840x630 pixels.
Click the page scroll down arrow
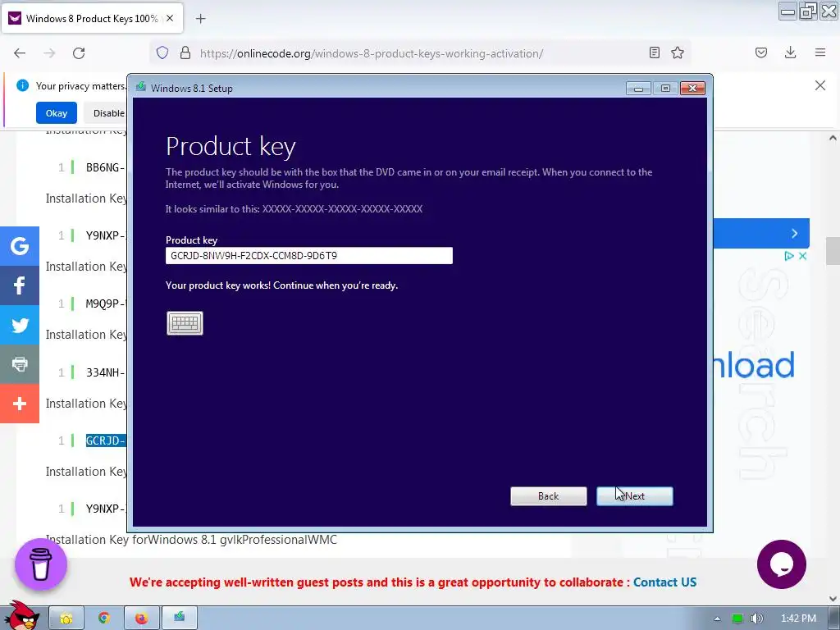click(833, 598)
